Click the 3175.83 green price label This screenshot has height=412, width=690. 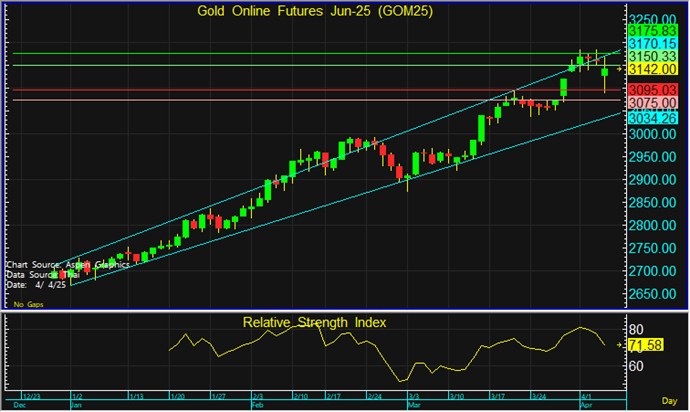pos(653,31)
